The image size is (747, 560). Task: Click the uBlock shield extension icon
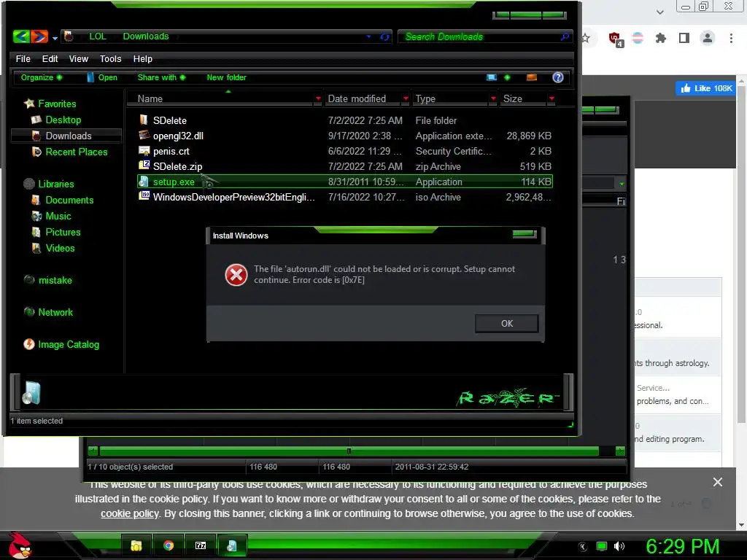point(615,39)
